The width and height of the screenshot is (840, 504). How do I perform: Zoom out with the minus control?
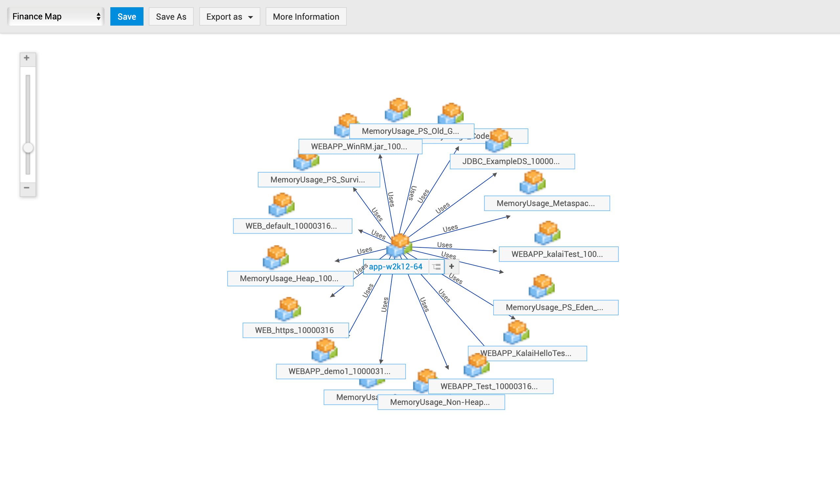click(27, 188)
